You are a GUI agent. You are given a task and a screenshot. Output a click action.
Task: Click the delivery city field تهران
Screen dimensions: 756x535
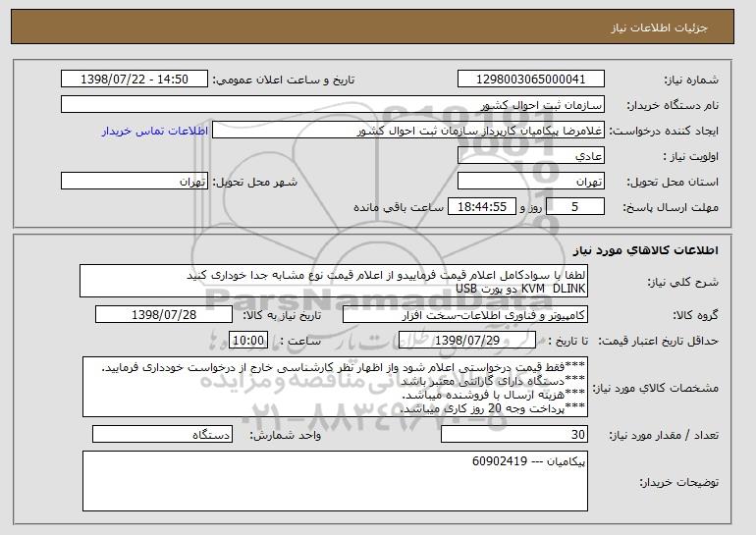[x=135, y=182]
